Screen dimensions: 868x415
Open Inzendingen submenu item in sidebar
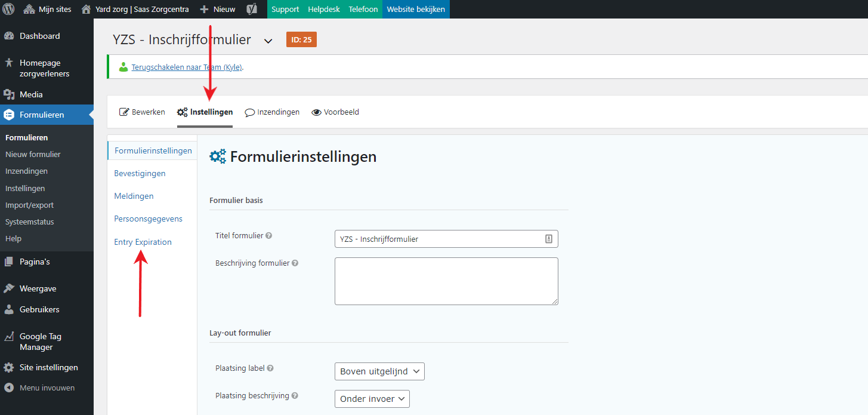(x=26, y=171)
